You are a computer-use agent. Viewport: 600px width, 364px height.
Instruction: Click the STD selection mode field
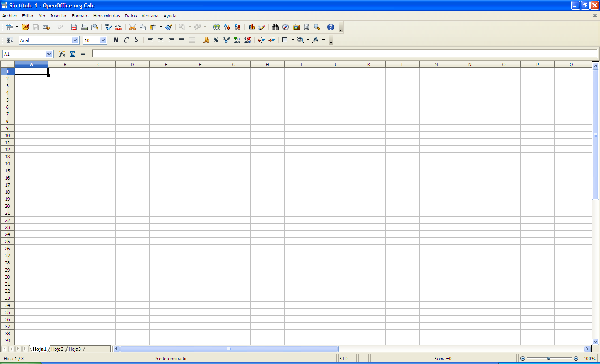[344, 358]
